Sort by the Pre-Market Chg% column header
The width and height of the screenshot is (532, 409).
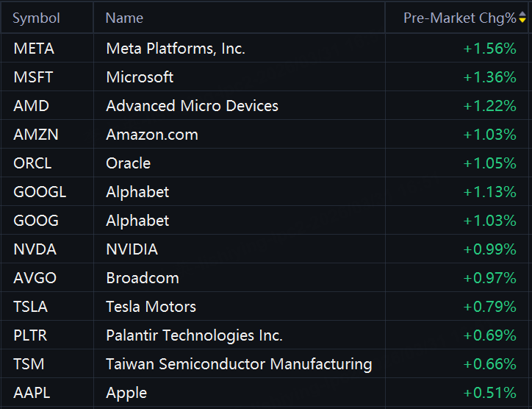coord(459,18)
